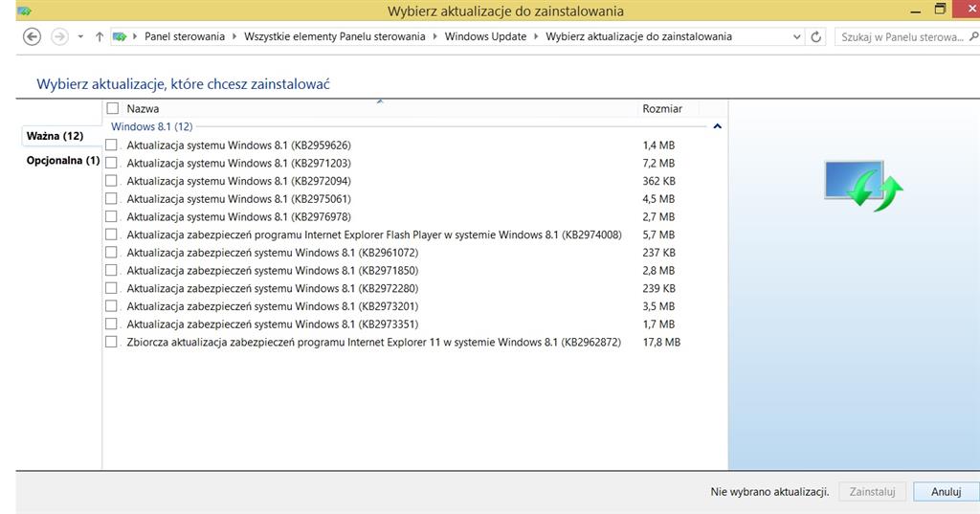Click the window title bar app icon
This screenshot has width=980, height=514.
click(x=24, y=11)
